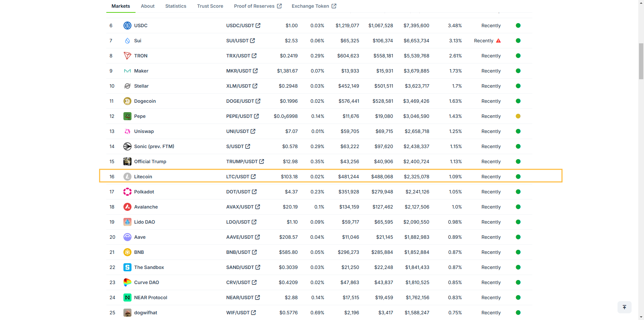The image size is (644, 320).
Task: Open the TRUMP/USDT trading pair link
Action: [245, 162]
